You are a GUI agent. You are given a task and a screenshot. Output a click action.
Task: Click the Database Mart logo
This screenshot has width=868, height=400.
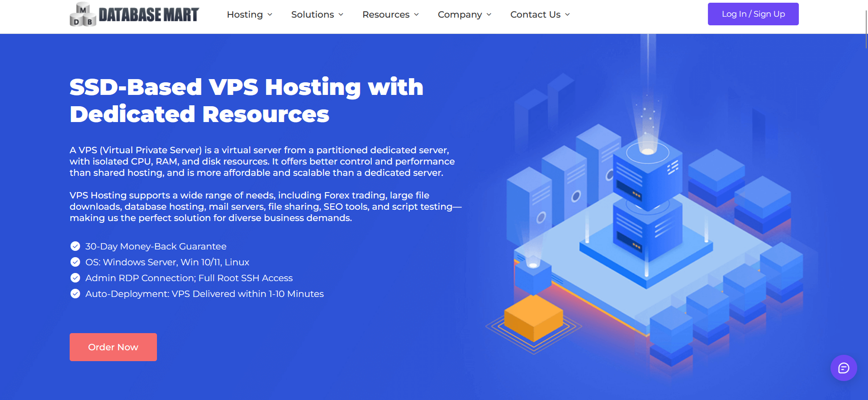point(134,14)
